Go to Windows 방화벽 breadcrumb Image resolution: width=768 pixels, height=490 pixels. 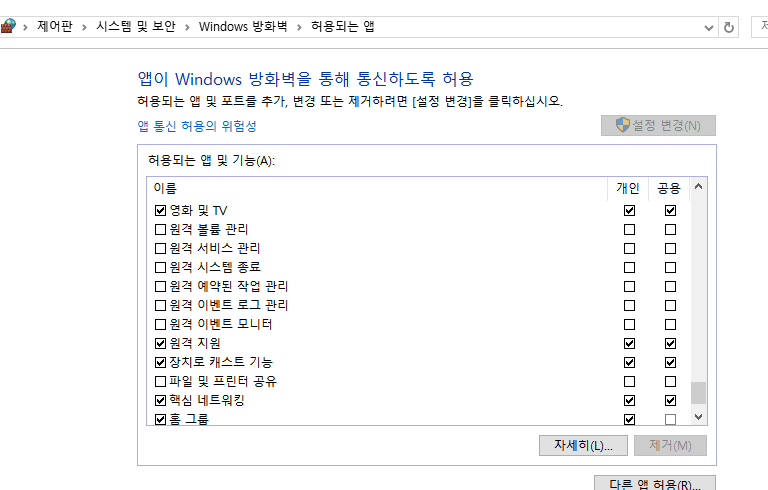243,26
